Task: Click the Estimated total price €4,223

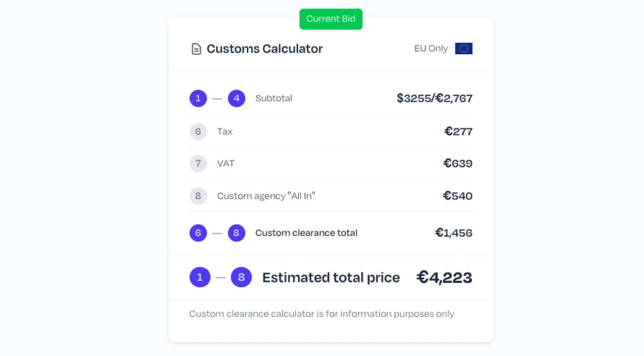Action: 444,277
